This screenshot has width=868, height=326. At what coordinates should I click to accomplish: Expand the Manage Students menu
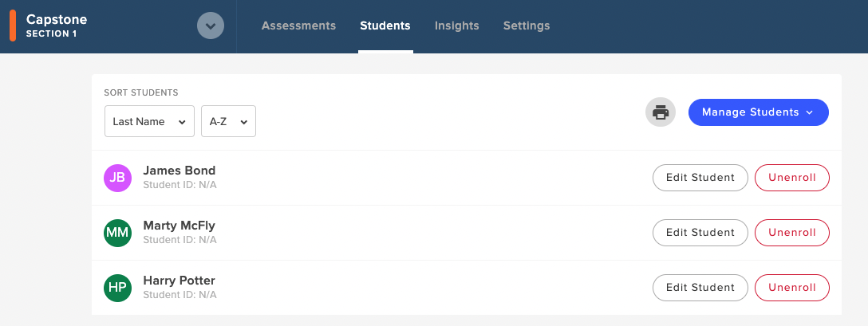click(x=759, y=112)
